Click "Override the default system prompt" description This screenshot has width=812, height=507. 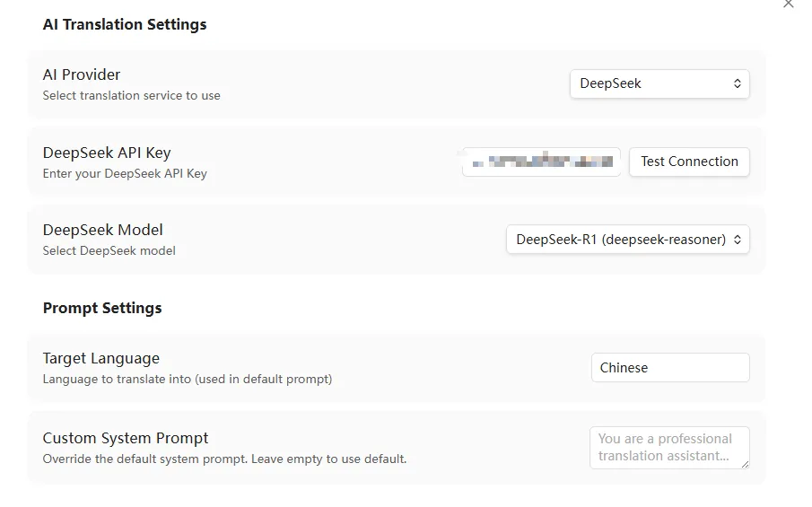click(224, 459)
